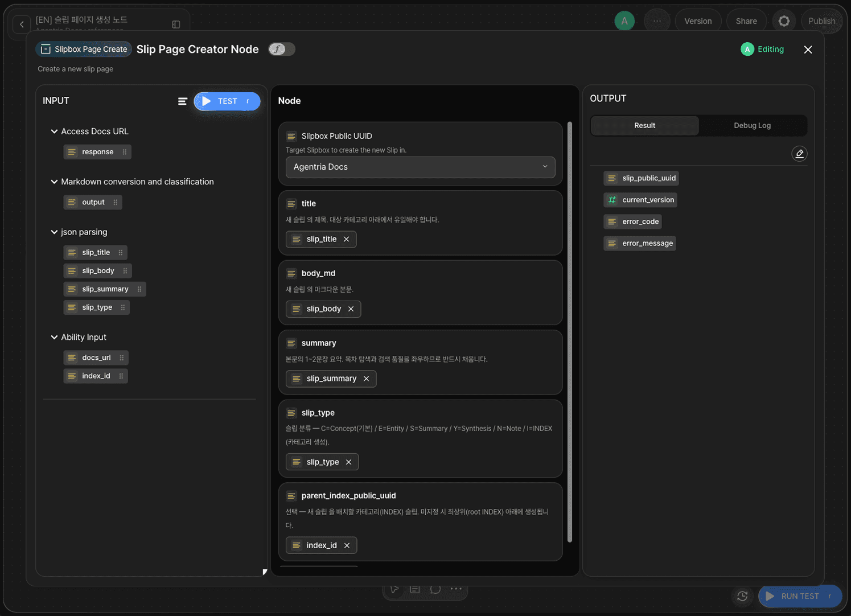Click the drag handle of slip_summary input

click(139, 289)
